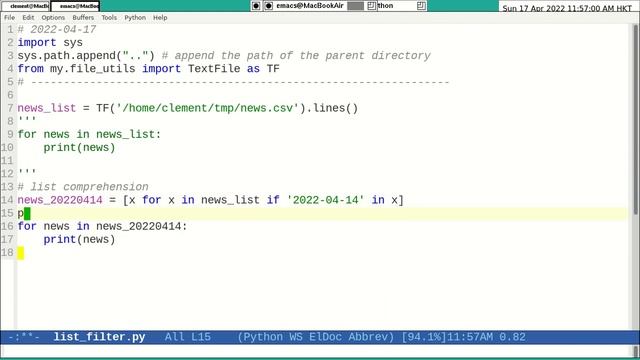
Task: Click the date and time clock display
Action: coord(567,8)
